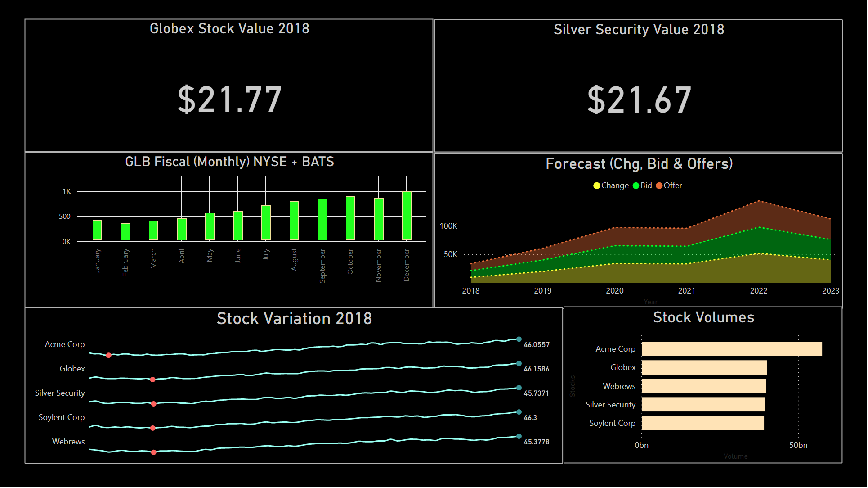Click the value 46.1586
The width and height of the screenshot is (868, 488).
537,369
